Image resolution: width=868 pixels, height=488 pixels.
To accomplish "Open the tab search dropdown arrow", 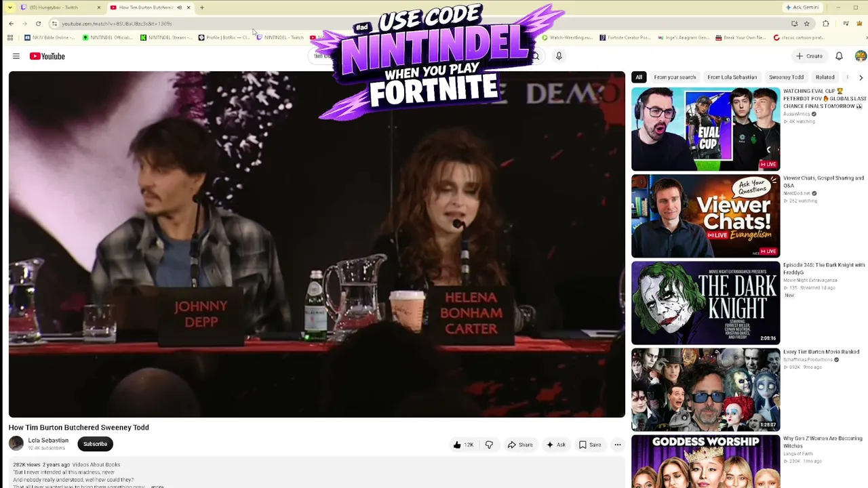I will coord(9,7).
